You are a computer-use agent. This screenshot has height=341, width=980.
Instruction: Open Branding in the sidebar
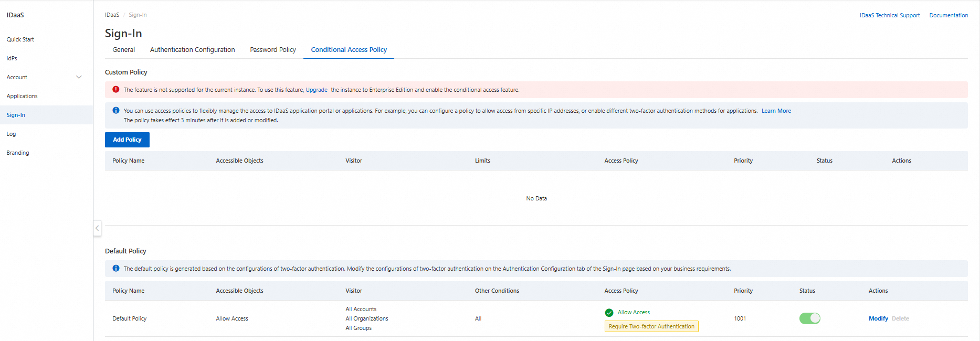point(18,153)
